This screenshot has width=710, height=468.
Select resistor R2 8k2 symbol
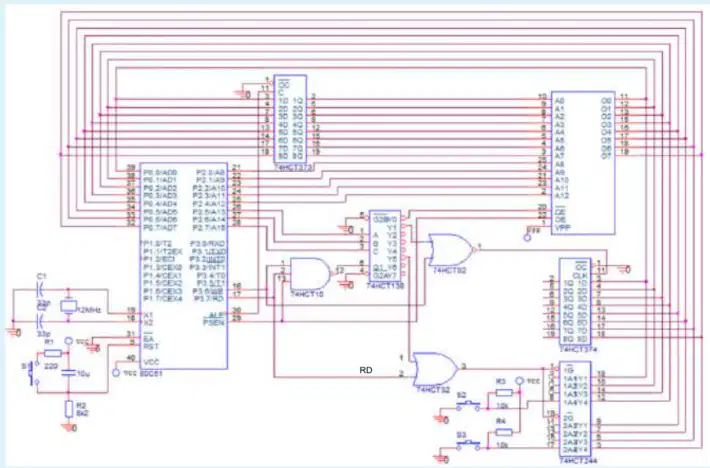68,409
